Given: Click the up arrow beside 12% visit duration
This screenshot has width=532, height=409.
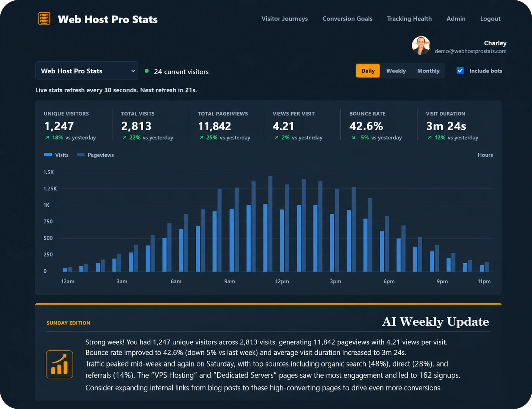Looking at the screenshot, I should pyautogui.click(x=430, y=138).
